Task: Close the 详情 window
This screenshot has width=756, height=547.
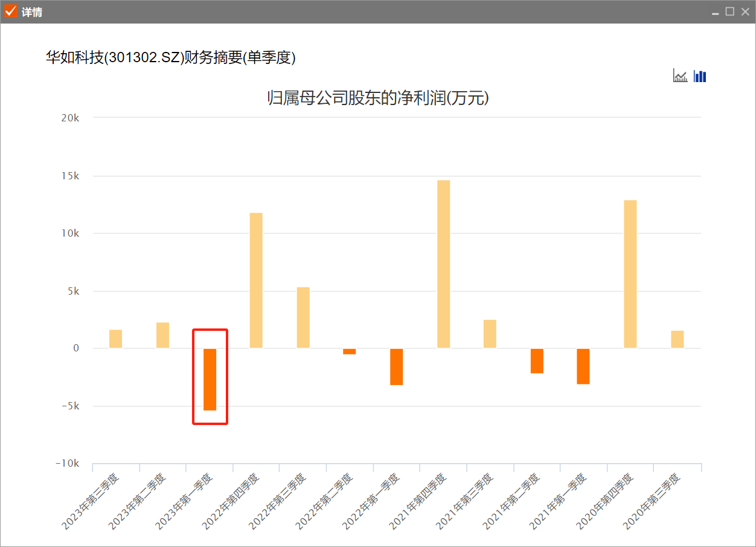Action: (745, 11)
